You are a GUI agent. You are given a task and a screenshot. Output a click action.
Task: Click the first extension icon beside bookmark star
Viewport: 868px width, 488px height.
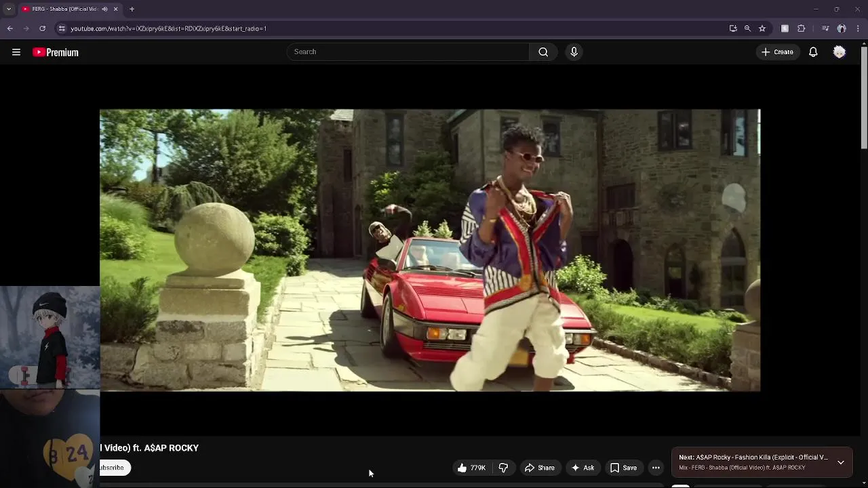point(785,28)
